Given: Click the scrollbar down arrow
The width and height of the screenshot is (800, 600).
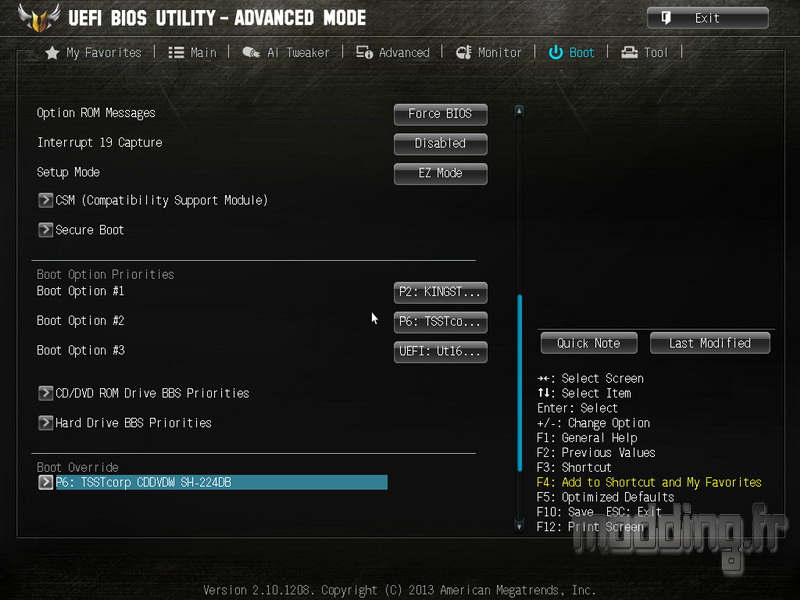Looking at the screenshot, I should coord(519,527).
